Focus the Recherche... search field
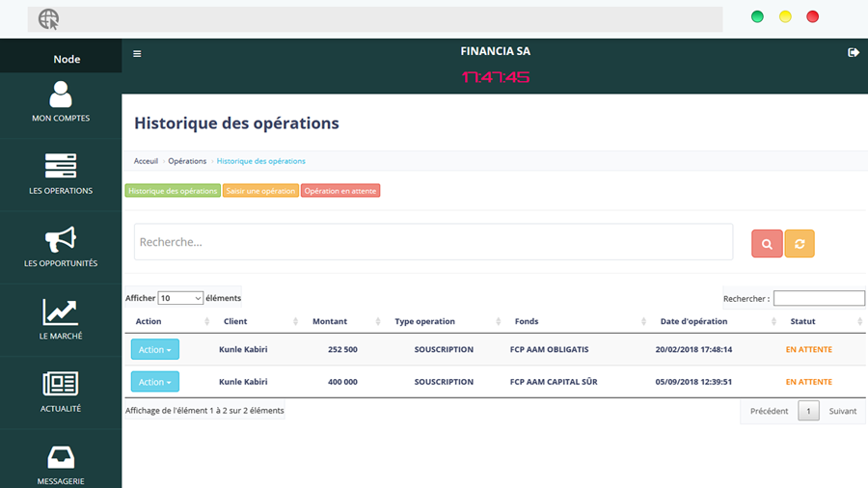This screenshot has height=488, width=868. [433, 242]
